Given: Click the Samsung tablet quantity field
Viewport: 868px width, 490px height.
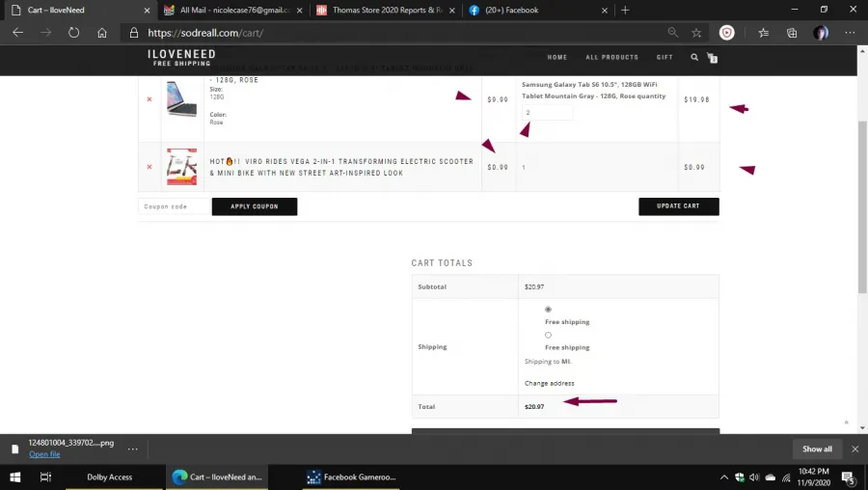Looking at the screenshot, I should coord(547,113).
